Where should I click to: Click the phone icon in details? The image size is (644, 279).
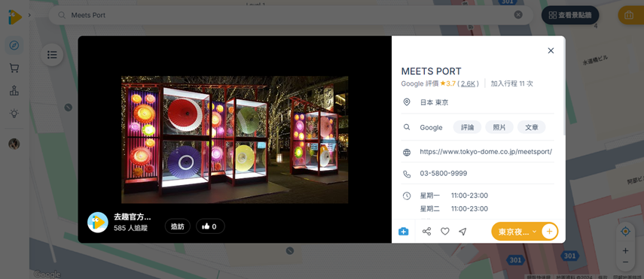(407, 174)
